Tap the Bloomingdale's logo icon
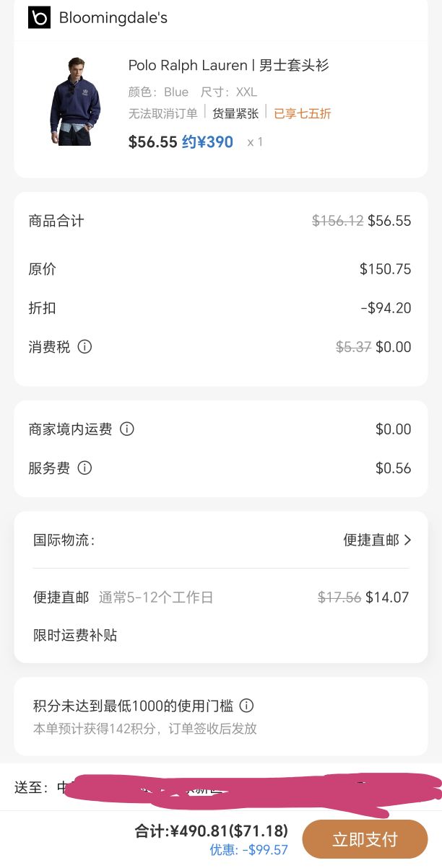This screenshot has width=442, height=868. [39, 17]
